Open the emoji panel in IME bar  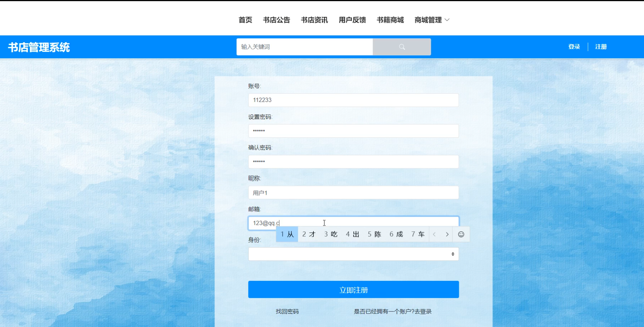pos(461,234)
